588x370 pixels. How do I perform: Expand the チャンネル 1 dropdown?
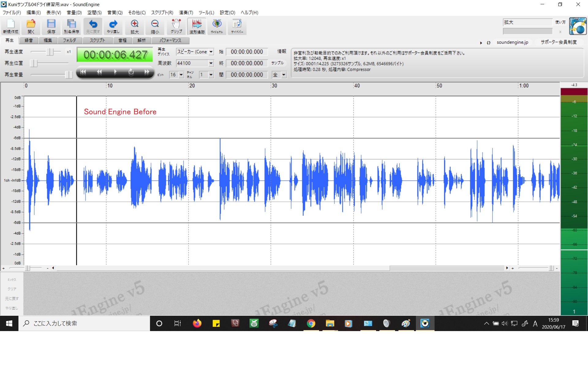click(x=211, y=75)
